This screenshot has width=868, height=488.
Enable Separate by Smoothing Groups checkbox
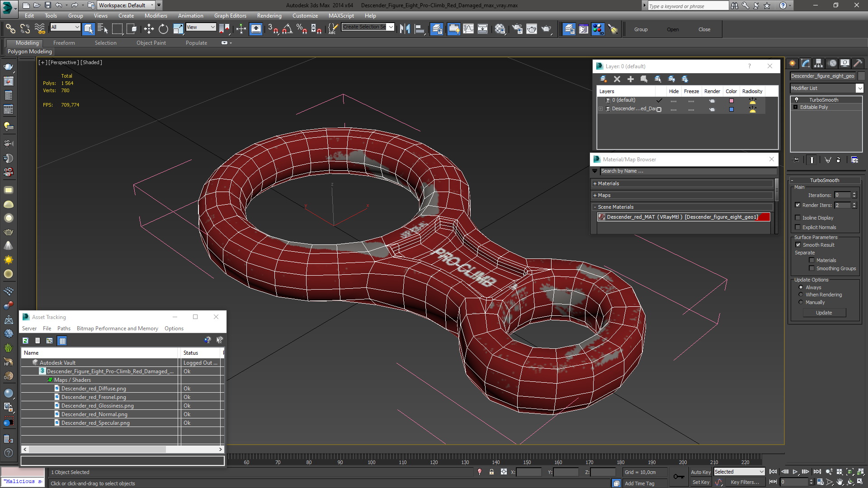811,268
